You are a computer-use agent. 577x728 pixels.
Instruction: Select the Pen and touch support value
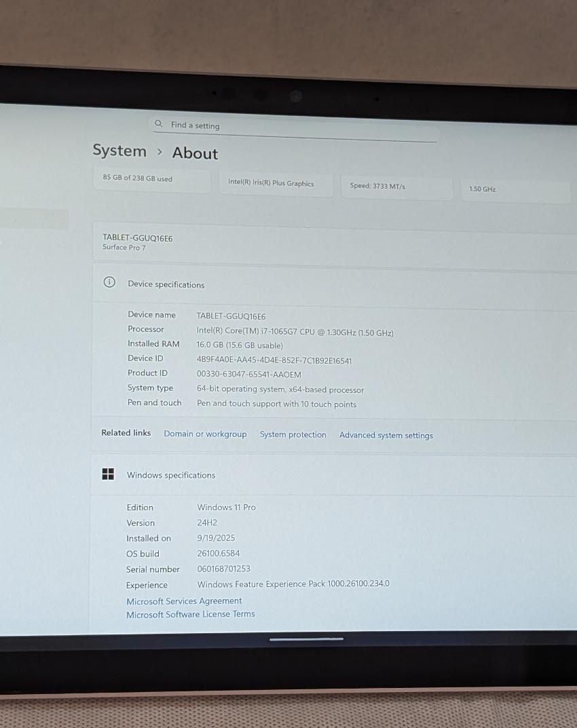[x=276, y=404]
